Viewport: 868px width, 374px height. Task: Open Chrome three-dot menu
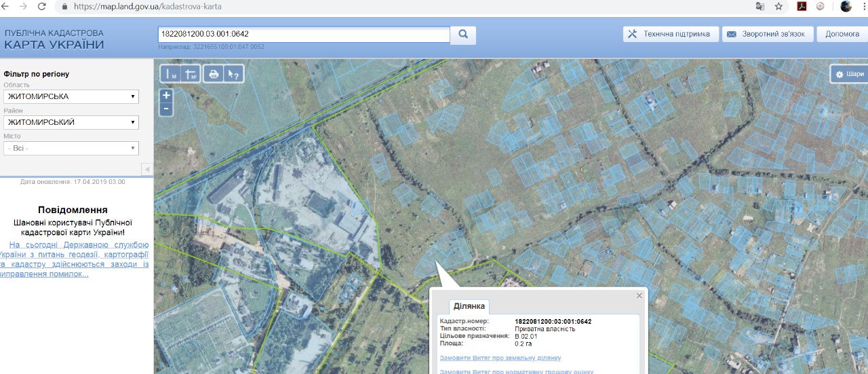(x=864, y=6)
